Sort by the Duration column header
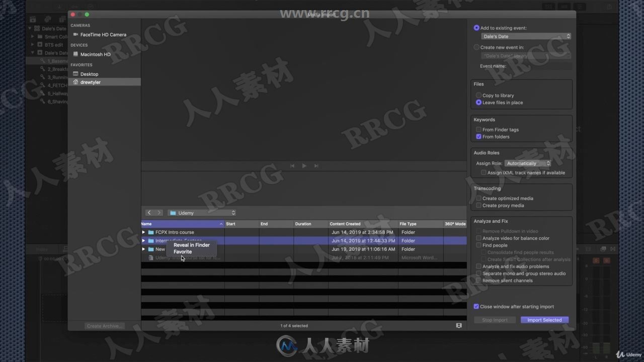Screen dimensions: 644x362 (310, 224)
